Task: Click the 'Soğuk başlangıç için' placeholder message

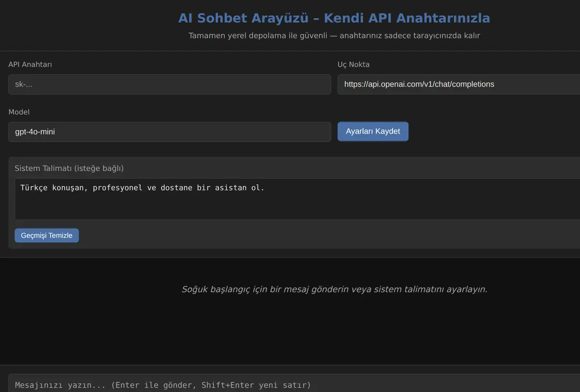Action: click(334, 290)
